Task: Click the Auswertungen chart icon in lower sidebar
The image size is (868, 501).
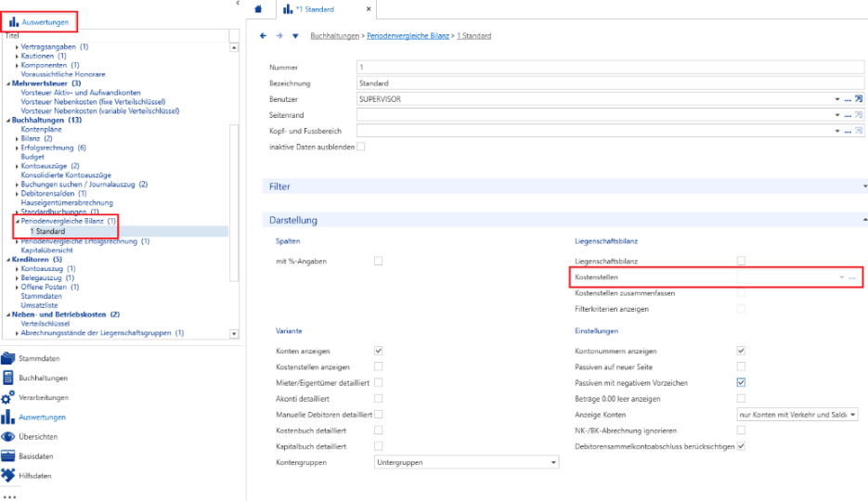Action: pyautogui.click(x=7, y=417)
